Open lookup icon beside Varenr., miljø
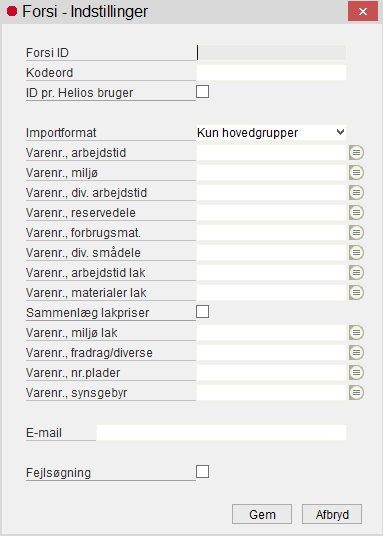This screenshot has height=536, width=383. point(356,173)
